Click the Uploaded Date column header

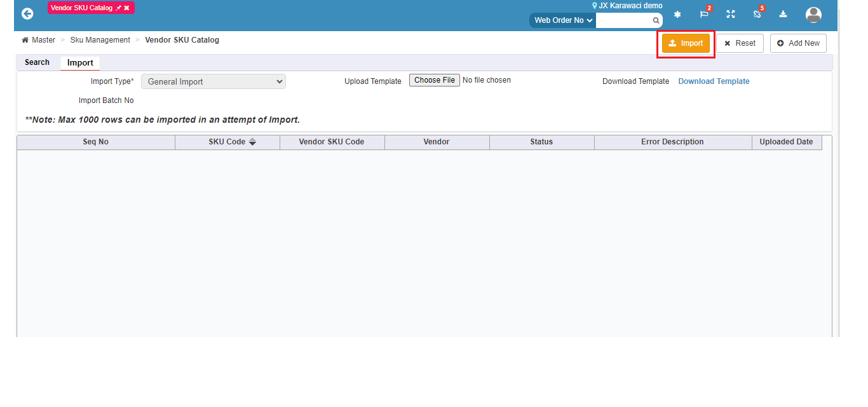pos(786,142)
